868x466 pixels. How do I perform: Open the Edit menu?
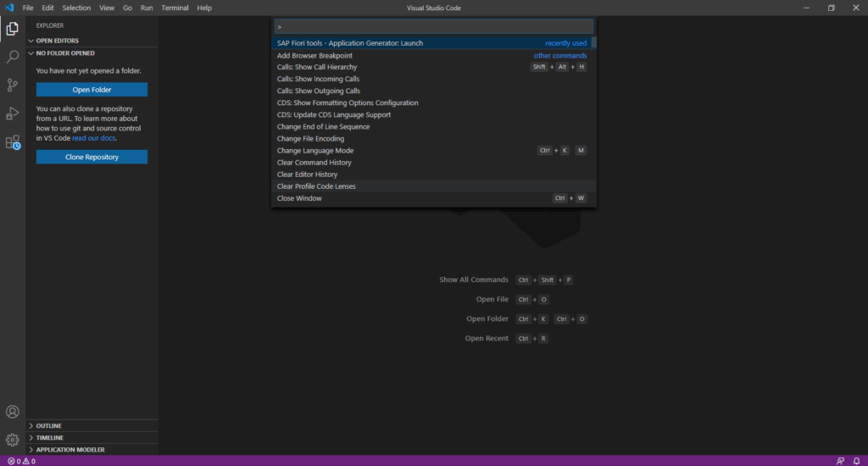47,8
